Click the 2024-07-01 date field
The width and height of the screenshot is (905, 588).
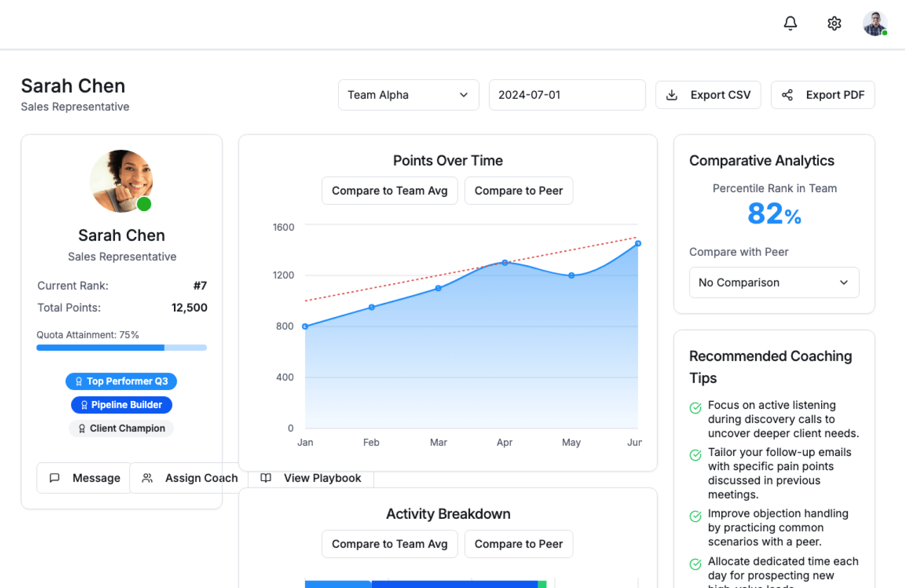[567, 95]
